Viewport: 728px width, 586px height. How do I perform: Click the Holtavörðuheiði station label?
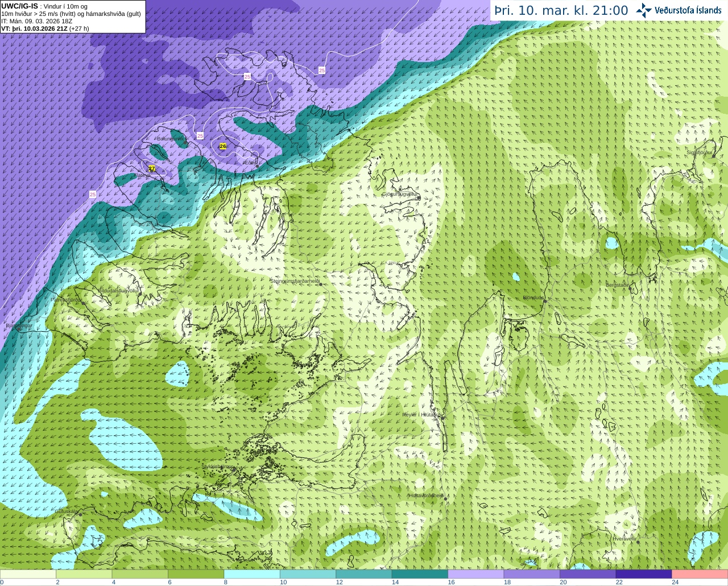pos(426,496)
